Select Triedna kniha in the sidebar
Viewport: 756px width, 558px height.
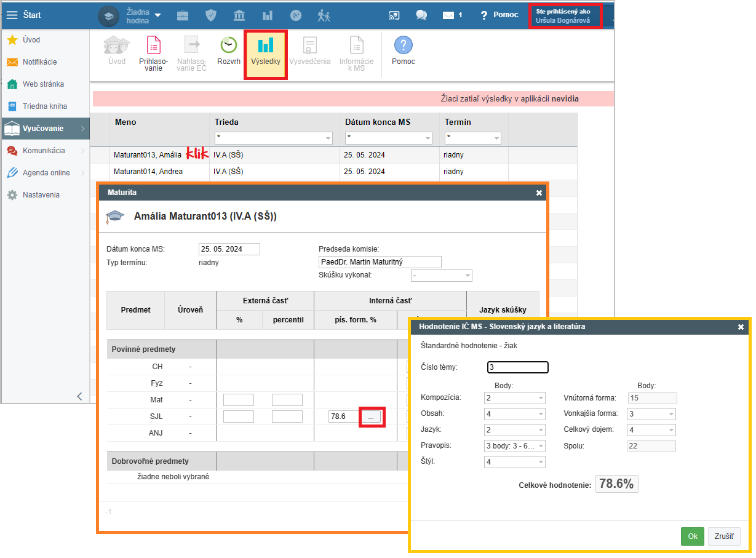coord(44,106)
